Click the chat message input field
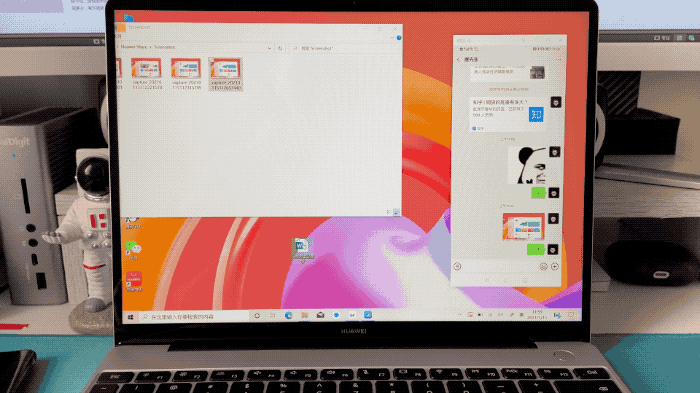Viewport: 700px width, 393px height. (x=500, y=267)
